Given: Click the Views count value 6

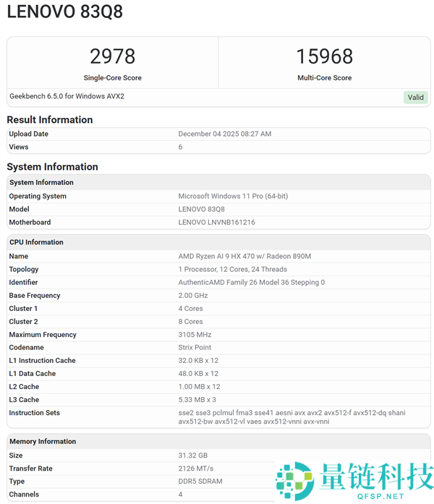Looking at the screenshot, I should (x=180, y=147).
